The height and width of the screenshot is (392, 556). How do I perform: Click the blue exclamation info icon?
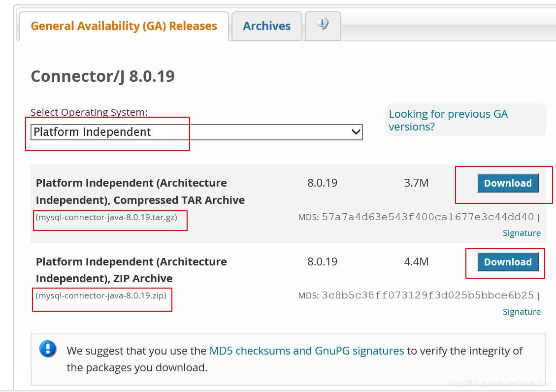[48, 348]
